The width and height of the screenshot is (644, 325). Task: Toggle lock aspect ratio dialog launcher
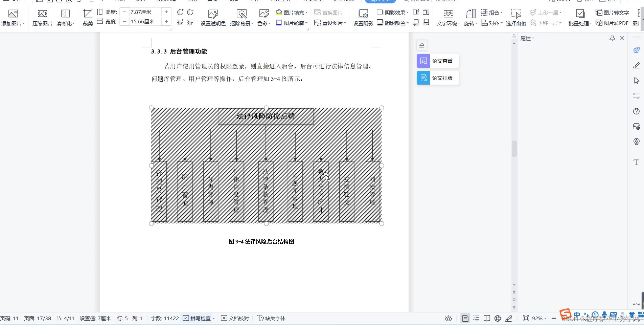pyautogui.click(x=170, y=29)
